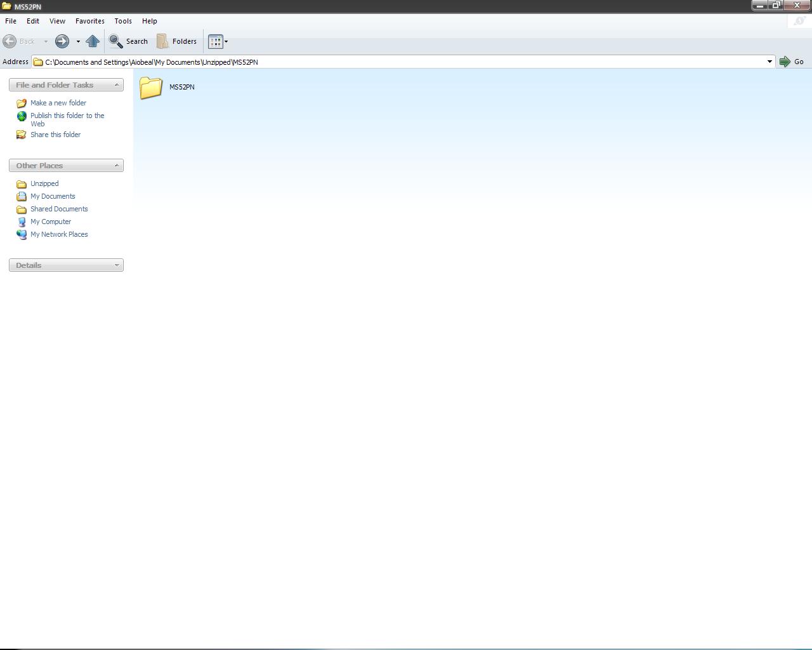Click the Make a new folder icon
This screenshot has width=812, height=650.
(x=22, y=103)
